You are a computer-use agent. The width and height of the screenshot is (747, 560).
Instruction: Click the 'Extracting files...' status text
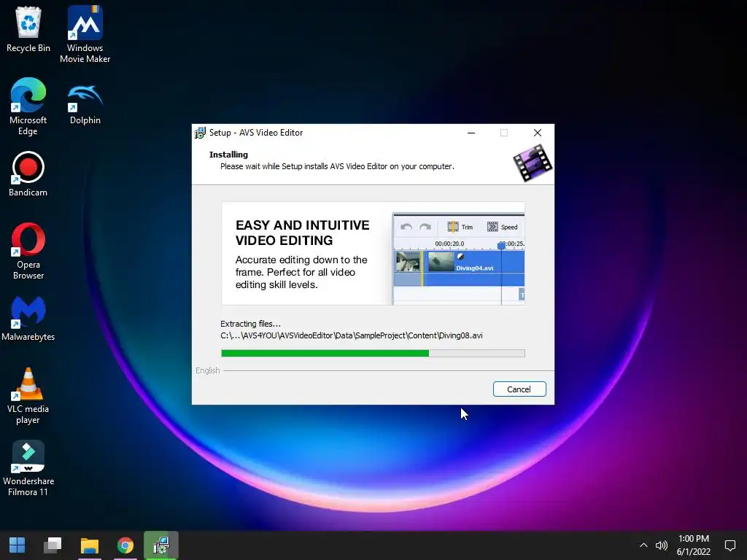(251, 324)
